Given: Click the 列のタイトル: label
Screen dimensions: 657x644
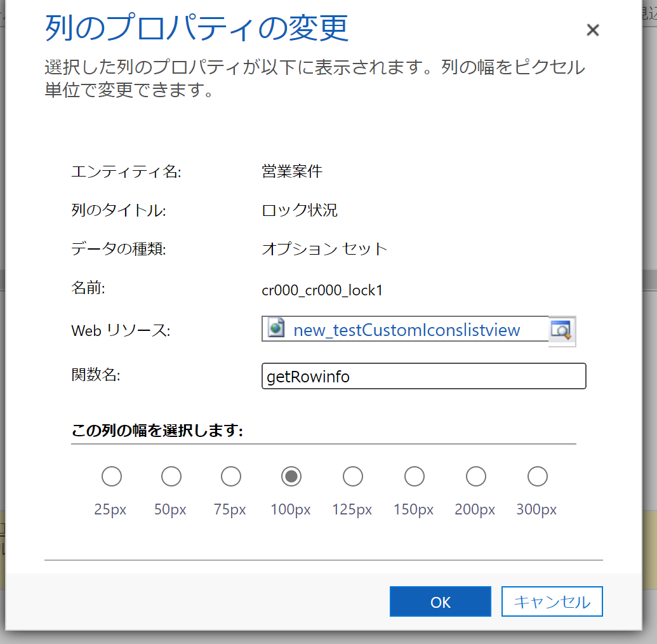Looking at the screenshot, I should 119,210.
